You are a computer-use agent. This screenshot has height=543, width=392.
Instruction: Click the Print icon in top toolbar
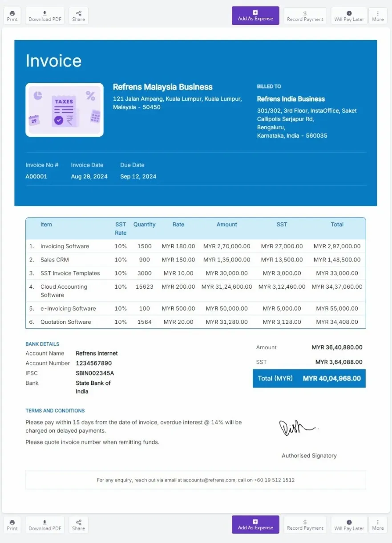pos(12,16)
